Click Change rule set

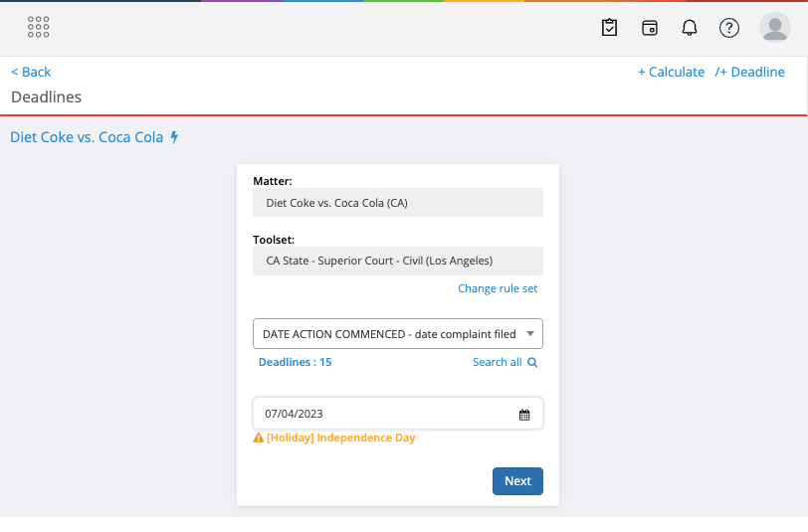498,288
